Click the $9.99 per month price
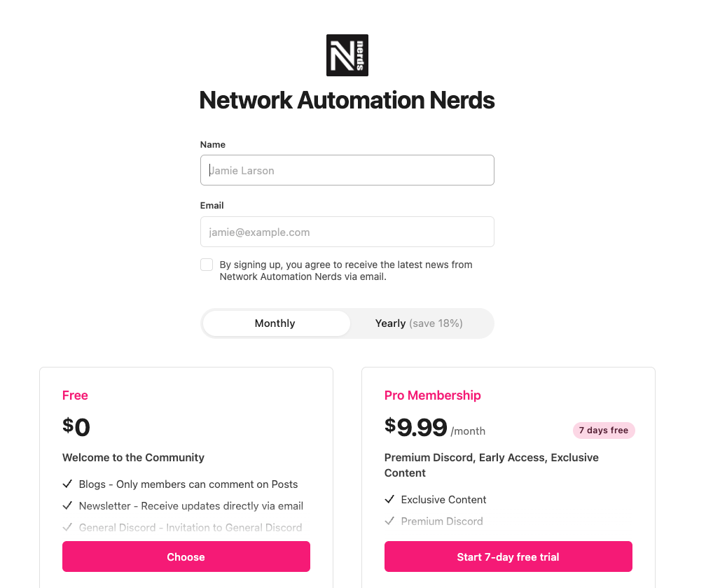The width and height of the screenshot is (706, 588). [x=422, y=428]
